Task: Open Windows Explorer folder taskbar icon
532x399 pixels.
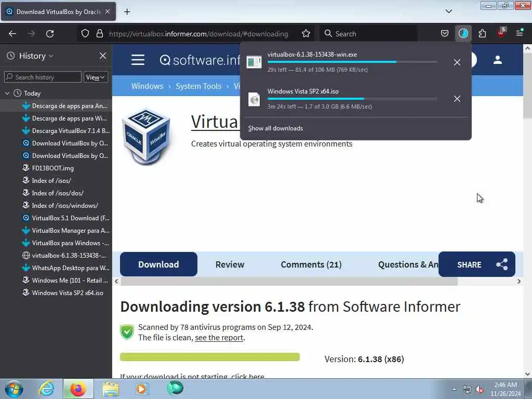Action: pyautogui.click(x=111, y=389)
